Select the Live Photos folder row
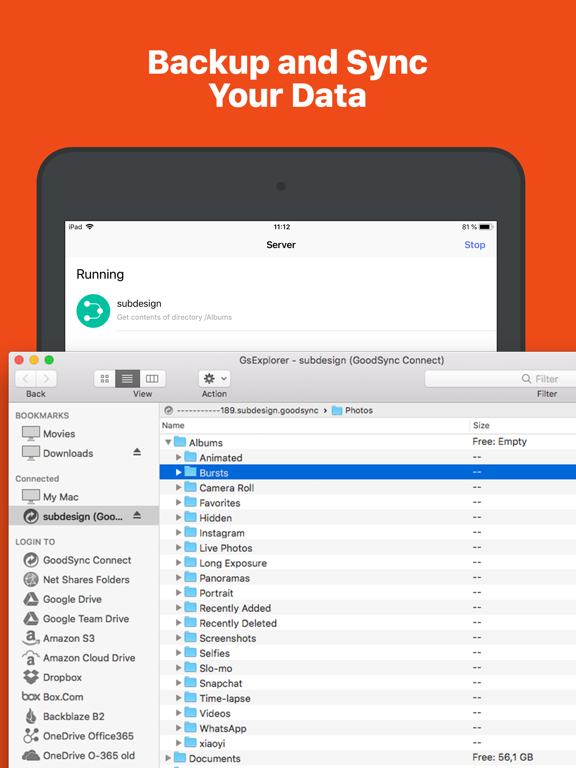576x768 pixels. (x=368, y=548)
